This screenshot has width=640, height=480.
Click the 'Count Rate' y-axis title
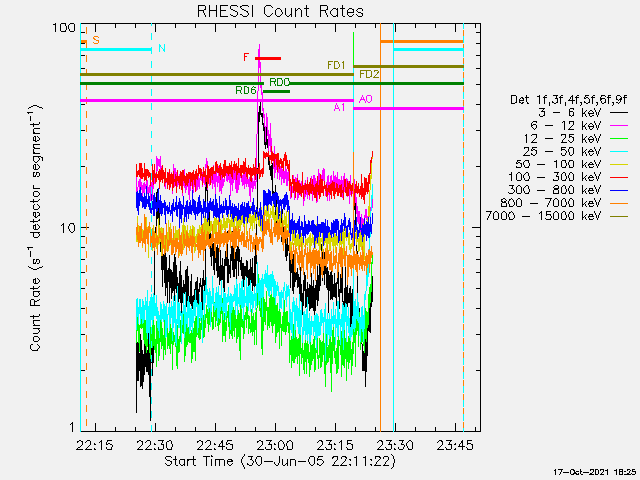(x=36, y=229)
